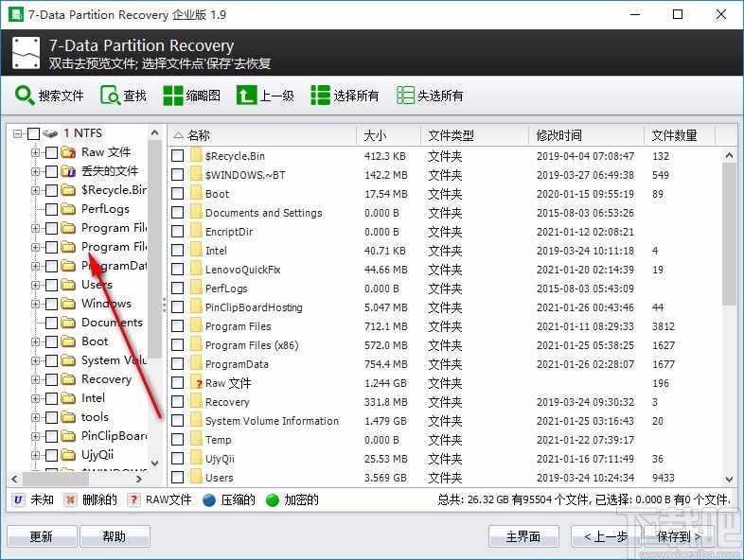Sort by 名称 column header
This screenshot has height=560, width=744.
pyautogui.click(x=262, y=135)
